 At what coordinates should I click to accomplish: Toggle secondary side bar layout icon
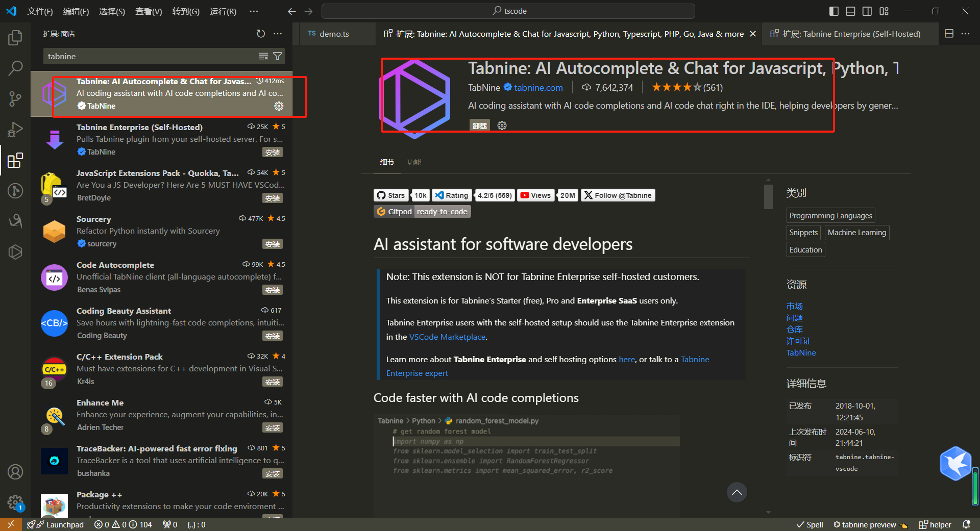coord(867,11)
